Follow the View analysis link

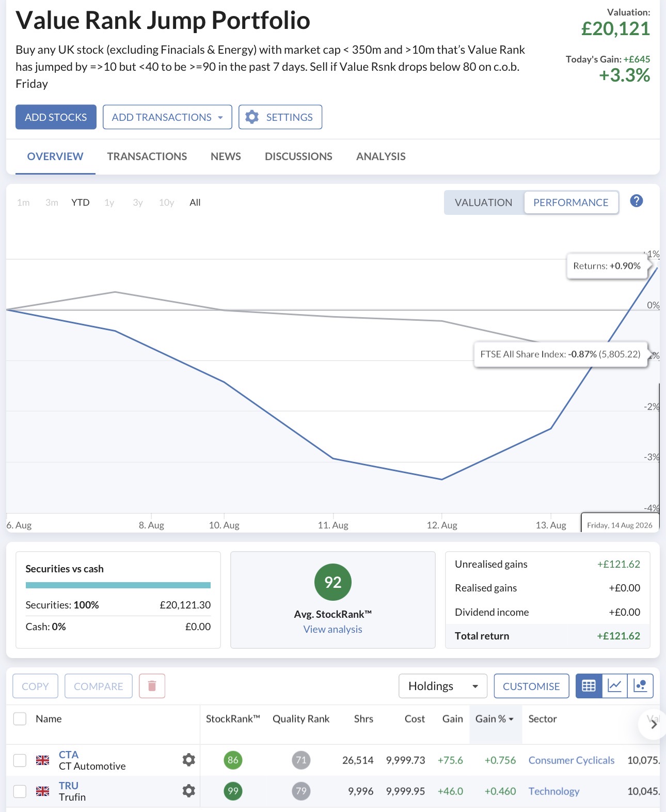pyautogui.click(x=333, y=629)
